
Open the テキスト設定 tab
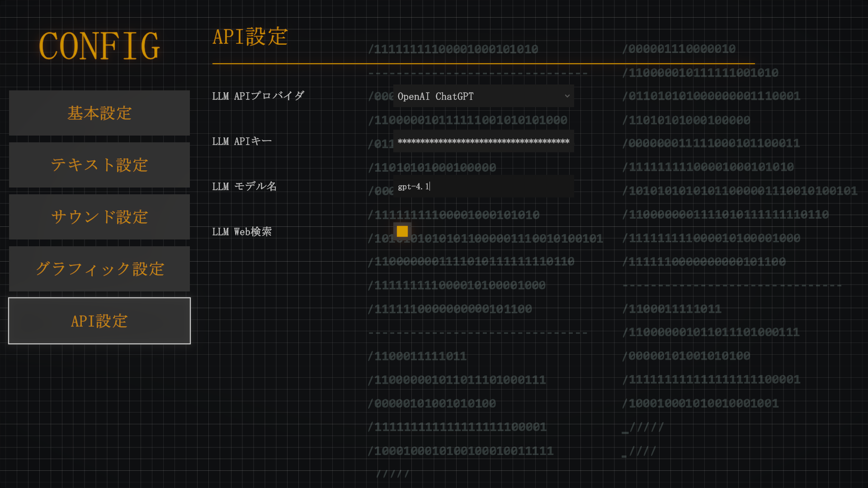click(99, 165)
